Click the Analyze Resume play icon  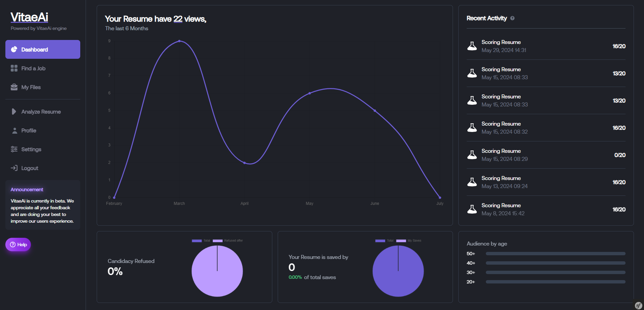point(14,112)
